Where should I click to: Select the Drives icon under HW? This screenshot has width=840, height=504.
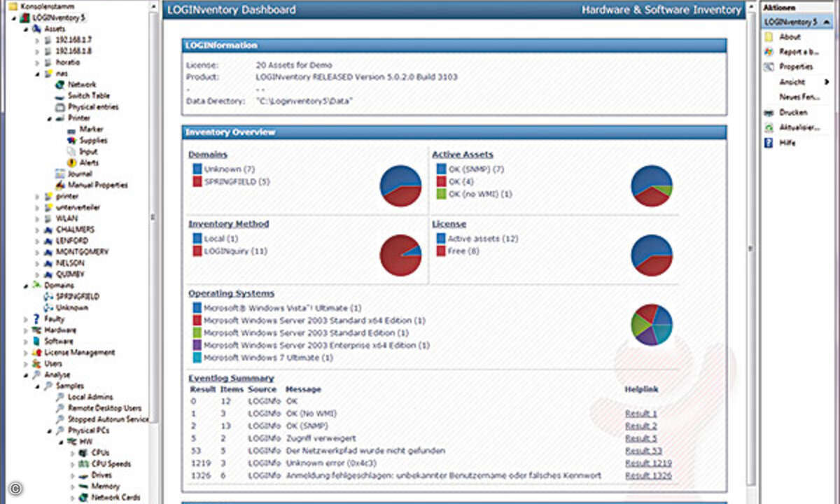tap(83, 475)
